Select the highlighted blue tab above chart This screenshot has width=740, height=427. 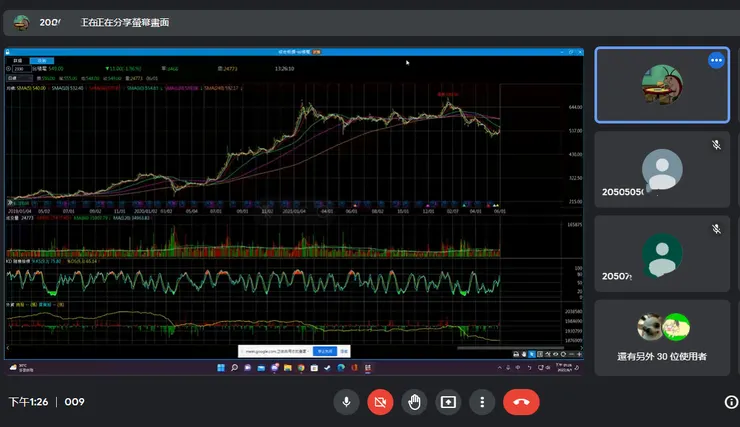point(42,60)
